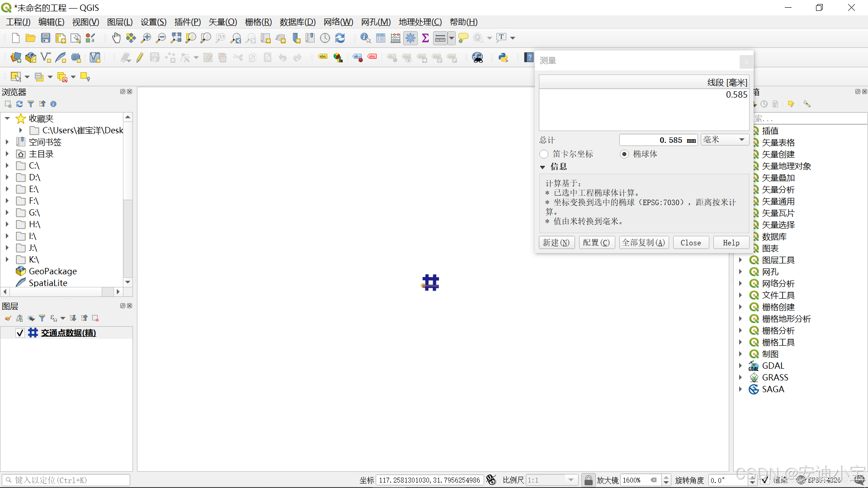Select the 笛卡尔坐标 radio button
This screenshot has width=868, height=488.
click(x=544, y=154)
